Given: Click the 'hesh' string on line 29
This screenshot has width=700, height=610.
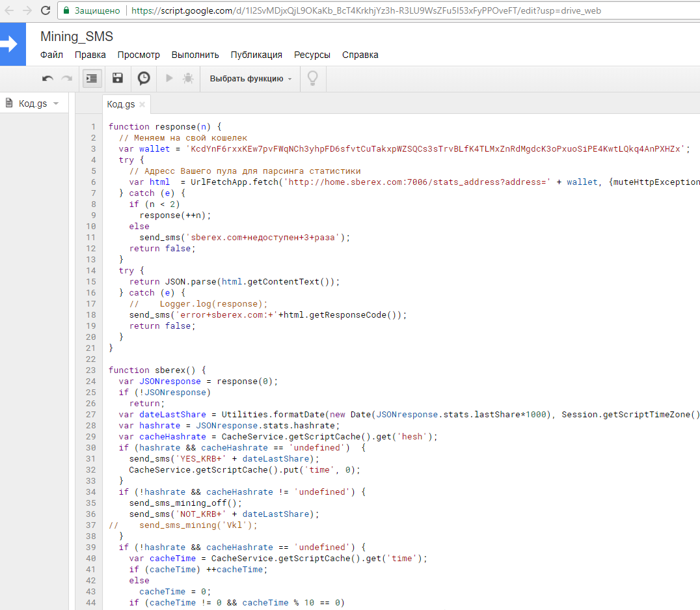Looking at the screenshot, I should [412, 437].
